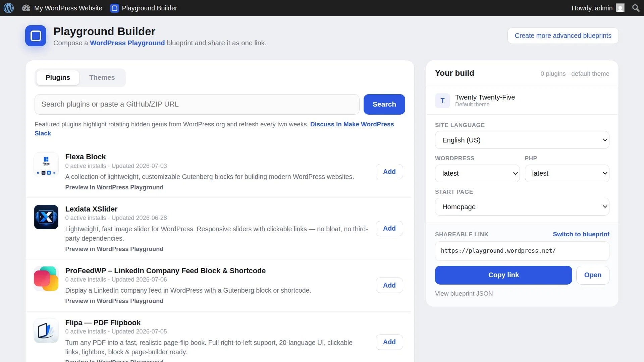Switch to the Plugins tab

pos(58,78)
